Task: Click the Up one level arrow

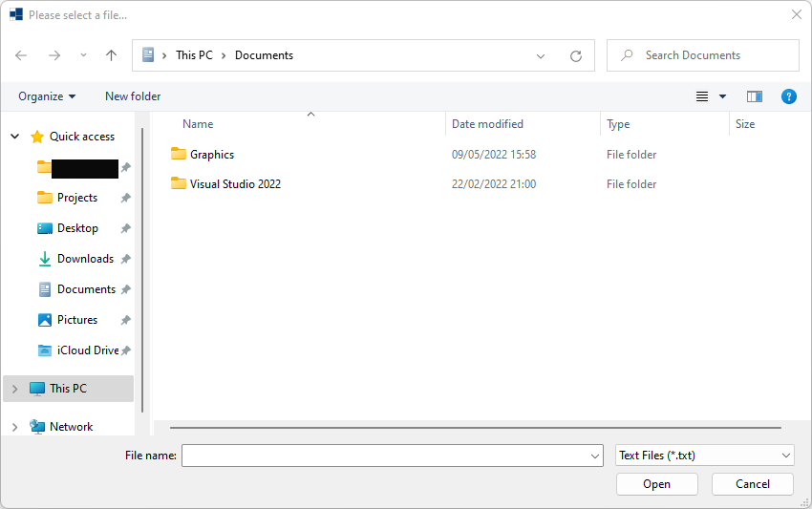Action: point(111,55)
